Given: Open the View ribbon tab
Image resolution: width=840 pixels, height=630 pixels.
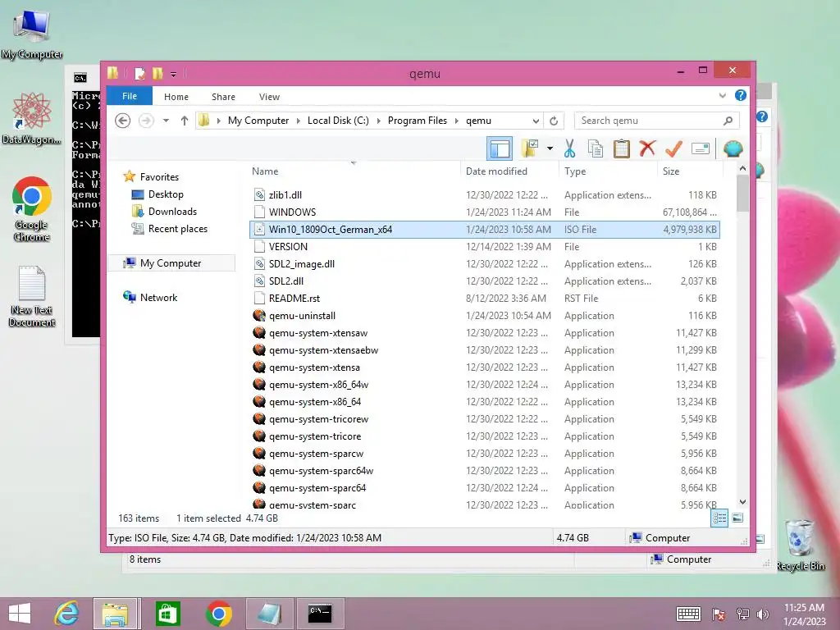Looking at the screenshot, I should point(269,97).
